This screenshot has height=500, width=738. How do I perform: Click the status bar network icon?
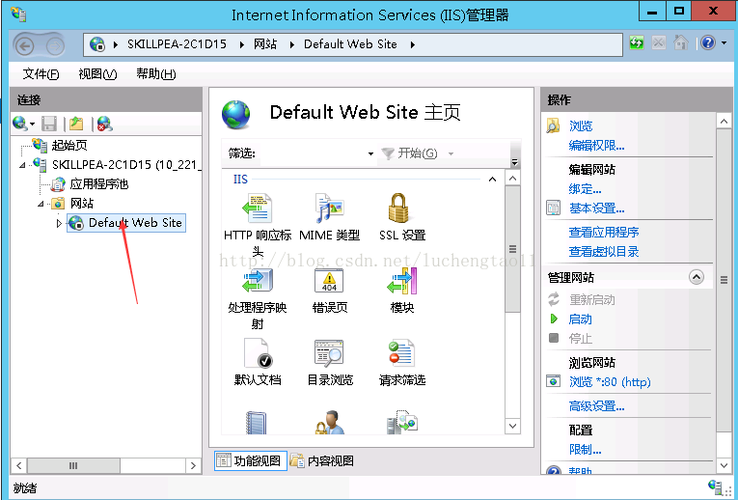(x=714, y=486)
